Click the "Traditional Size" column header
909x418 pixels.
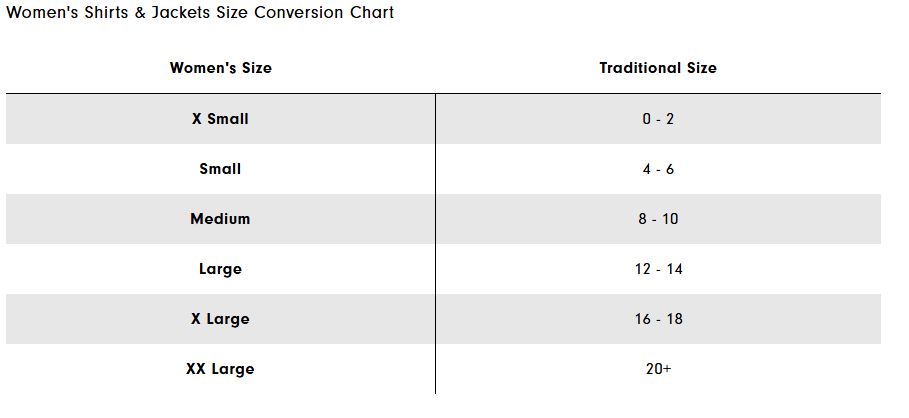coord(657,68)
